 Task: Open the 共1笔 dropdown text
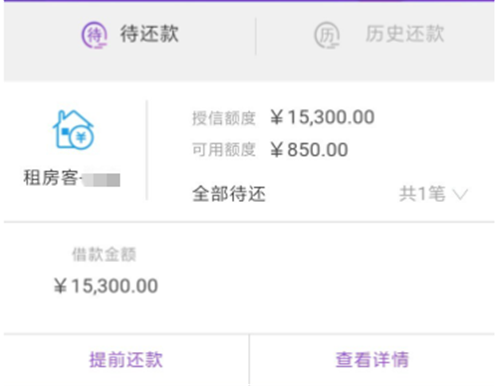tap(422, 194)
